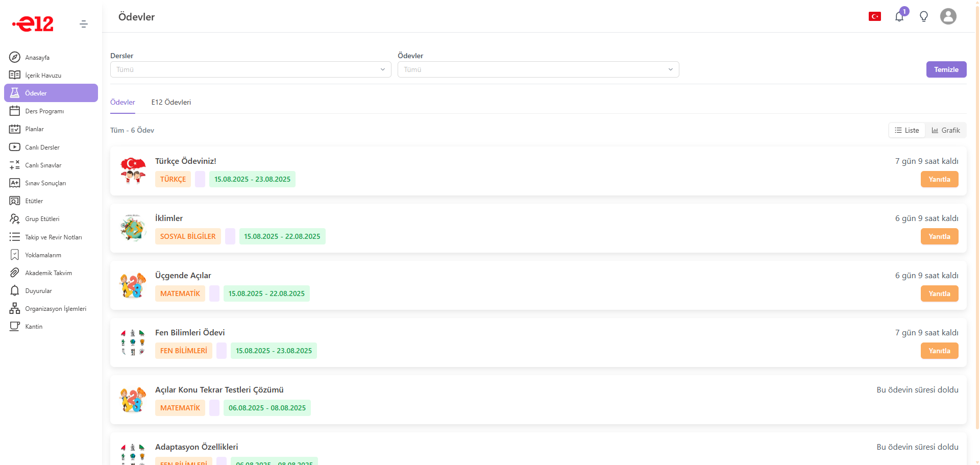Click the Turkish flag language icon
980x465 pixels.
coord(875,16)
